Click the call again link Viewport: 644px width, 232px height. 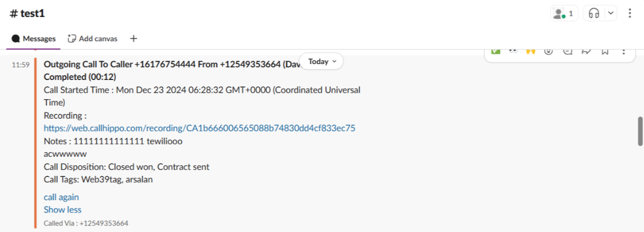(x=61, y=197)
